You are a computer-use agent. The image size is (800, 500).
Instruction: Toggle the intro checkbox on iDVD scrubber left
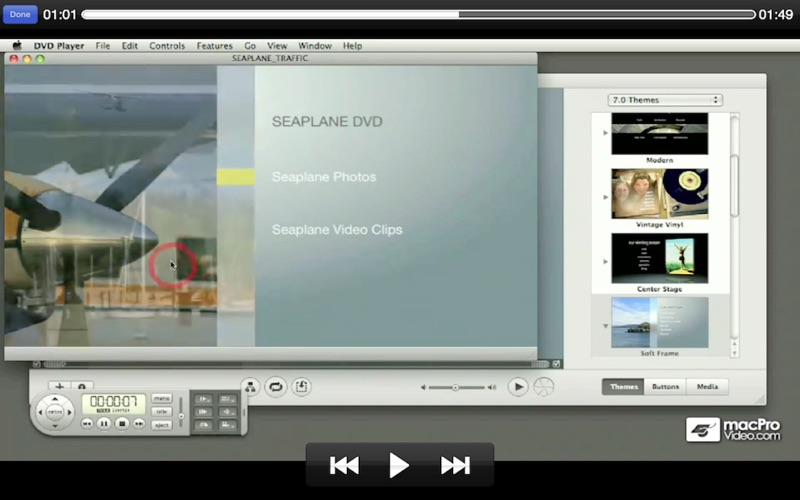36,364
